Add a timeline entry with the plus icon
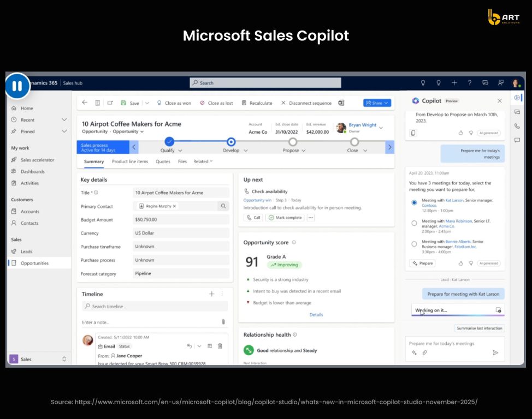 (211, 294)
